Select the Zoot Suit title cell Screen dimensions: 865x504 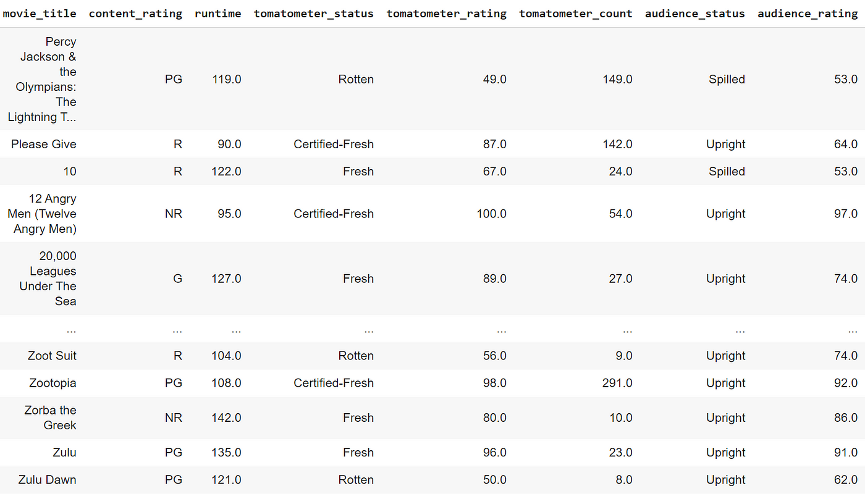pyautogui.click(x=53, y=356)
